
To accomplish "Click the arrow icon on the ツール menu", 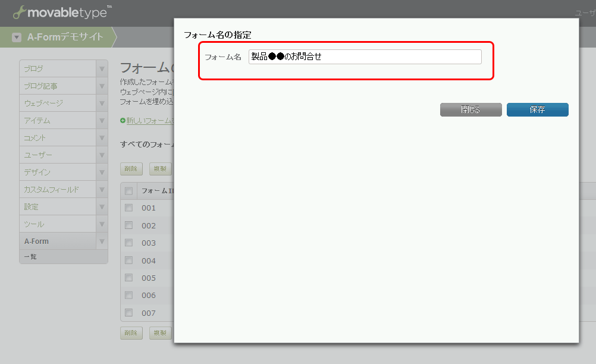I will point(101,224).
